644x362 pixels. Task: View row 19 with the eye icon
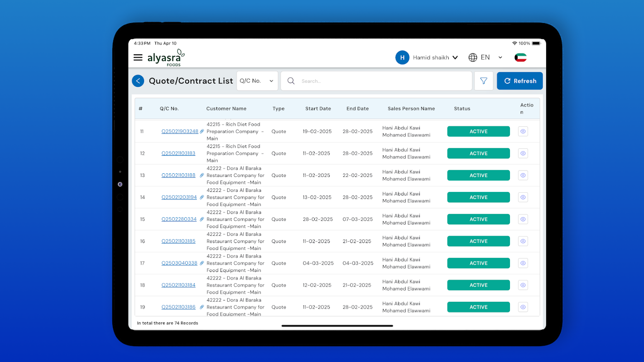pyautogui.click(x=523, y=307)
